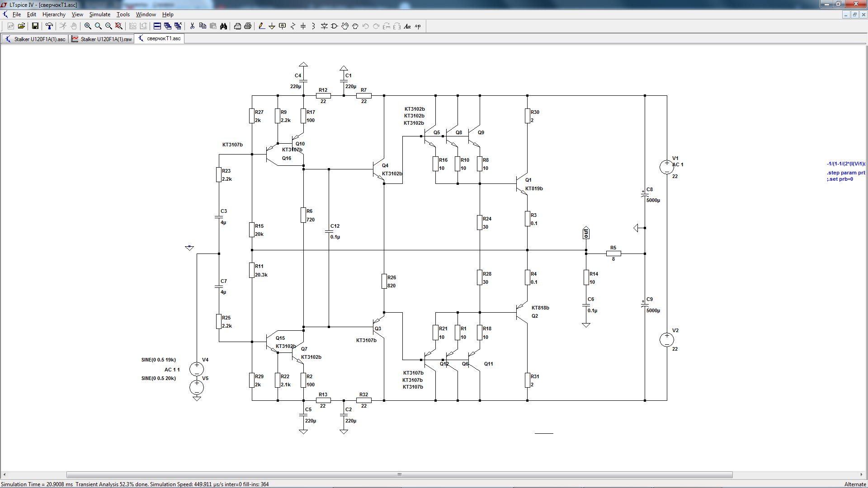Select the Place Resistor tool
The height and width of the screenshot is (488, 868).
coord(292,26)
